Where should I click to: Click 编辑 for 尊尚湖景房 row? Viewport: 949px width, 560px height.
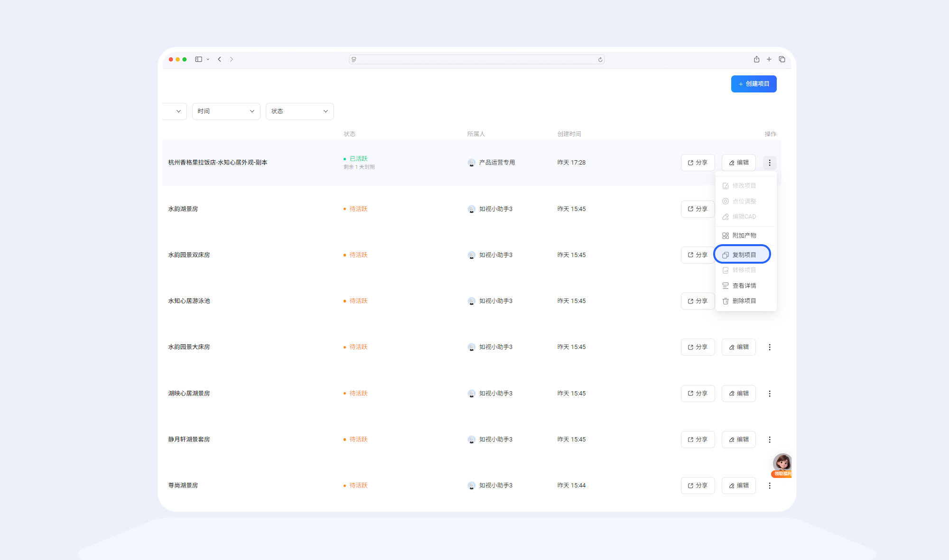pyautogui.click(x=738, y=486)
